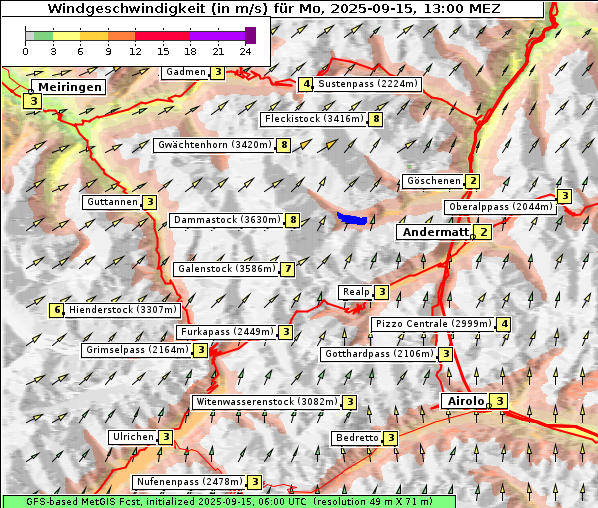Open the Gotthardpass (2106m) label
The image size is (598, 508).
point(379,354)
